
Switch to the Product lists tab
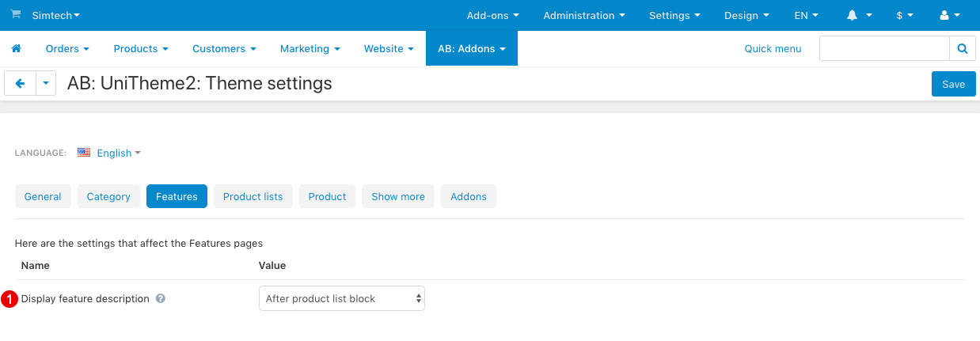253,196
